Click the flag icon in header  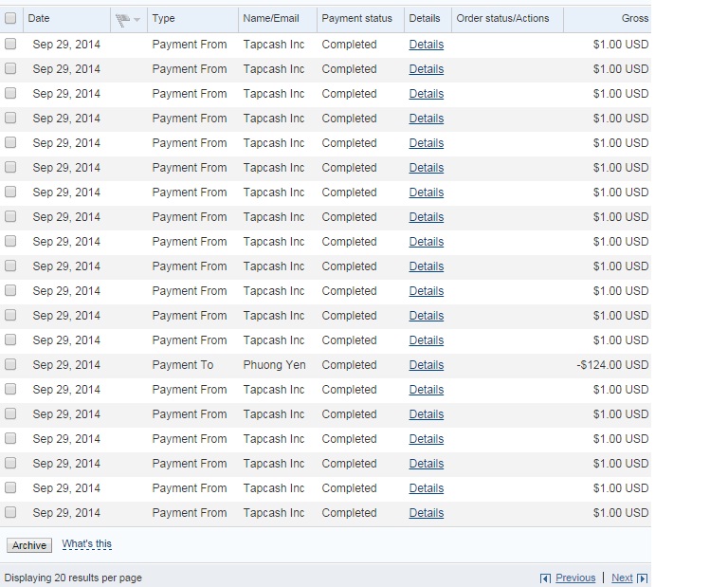pyautogui.click(x=122, y=19)
